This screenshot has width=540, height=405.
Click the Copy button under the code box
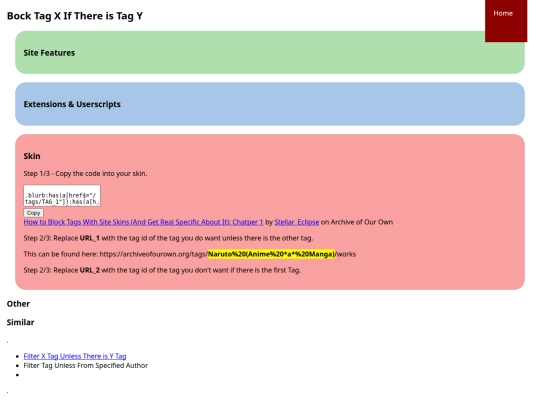33,213
